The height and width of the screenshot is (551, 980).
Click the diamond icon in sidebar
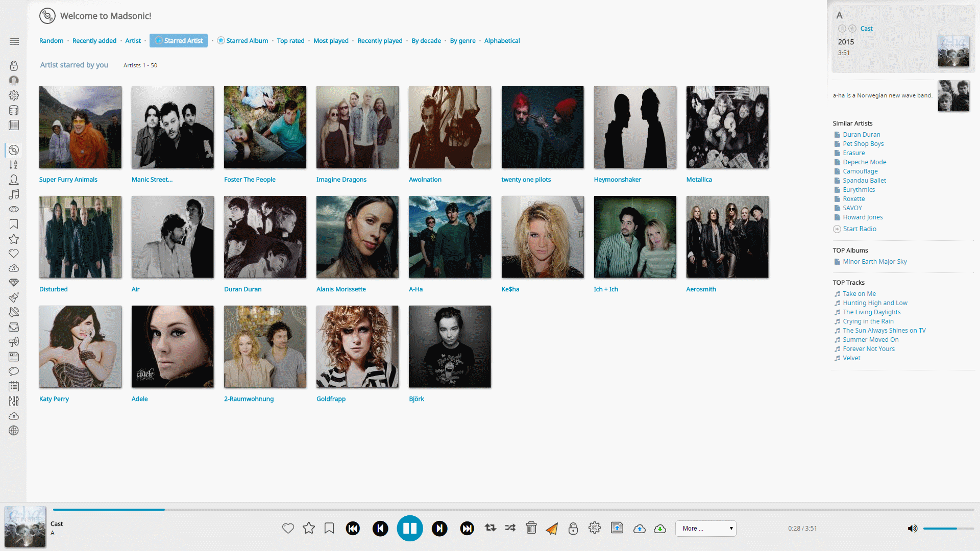14,283
